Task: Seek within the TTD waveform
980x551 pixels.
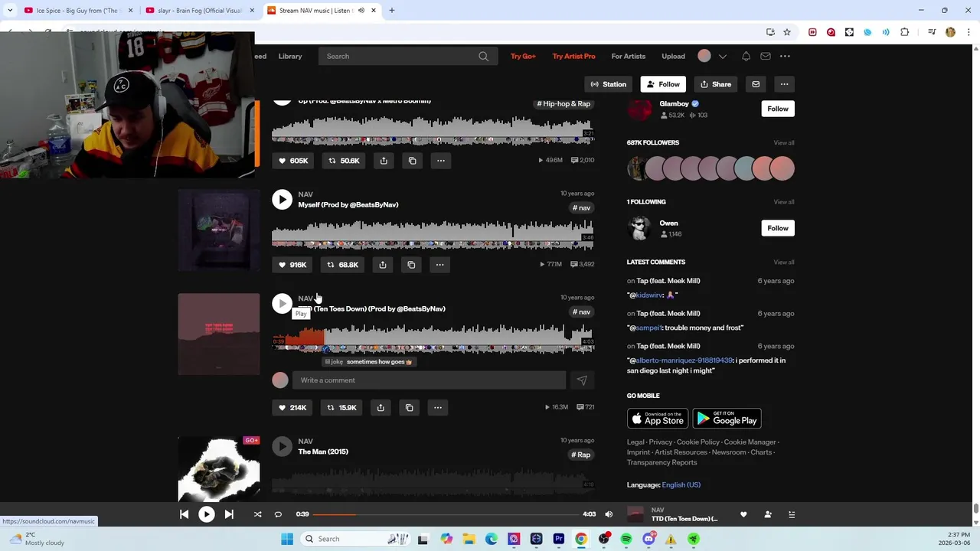Action: [433, 337]
